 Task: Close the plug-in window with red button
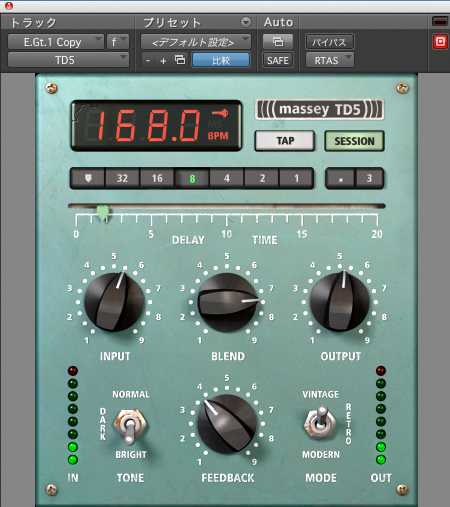(x=9, y=5)
